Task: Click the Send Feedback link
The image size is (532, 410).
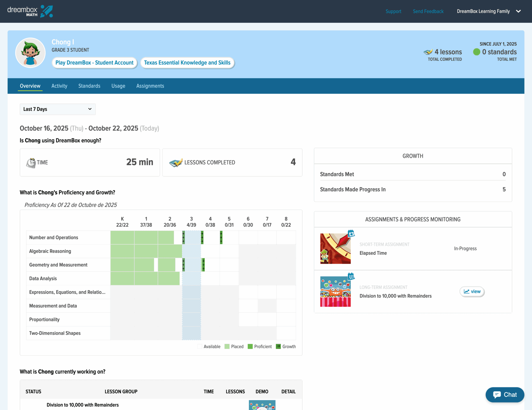Action: 428,11
